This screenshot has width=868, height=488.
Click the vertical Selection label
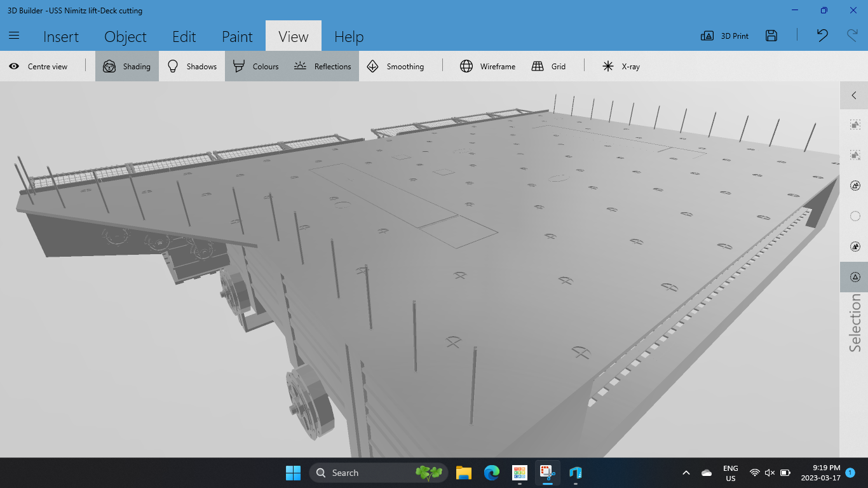[855, 323]
